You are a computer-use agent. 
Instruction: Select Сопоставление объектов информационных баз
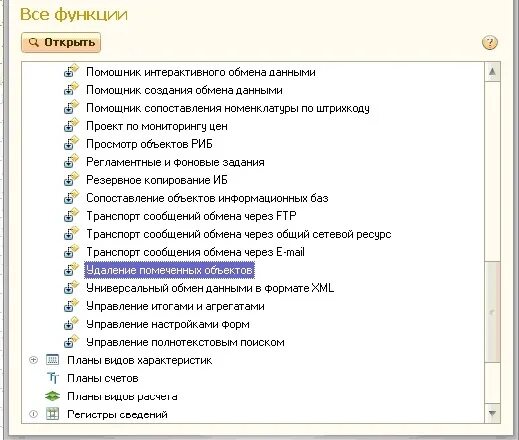207,198
